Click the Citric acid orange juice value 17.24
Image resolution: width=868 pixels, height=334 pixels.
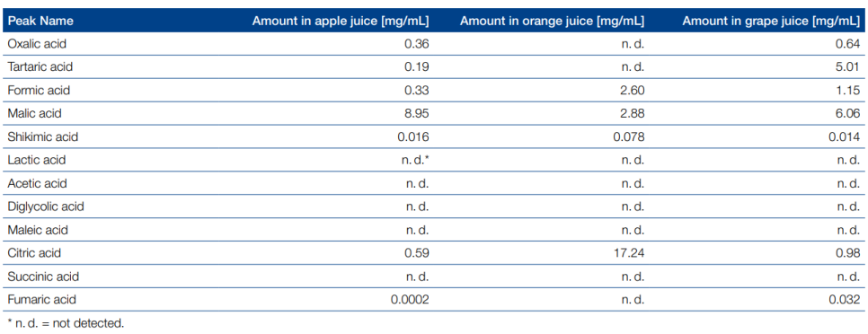[x=629, y=252]
